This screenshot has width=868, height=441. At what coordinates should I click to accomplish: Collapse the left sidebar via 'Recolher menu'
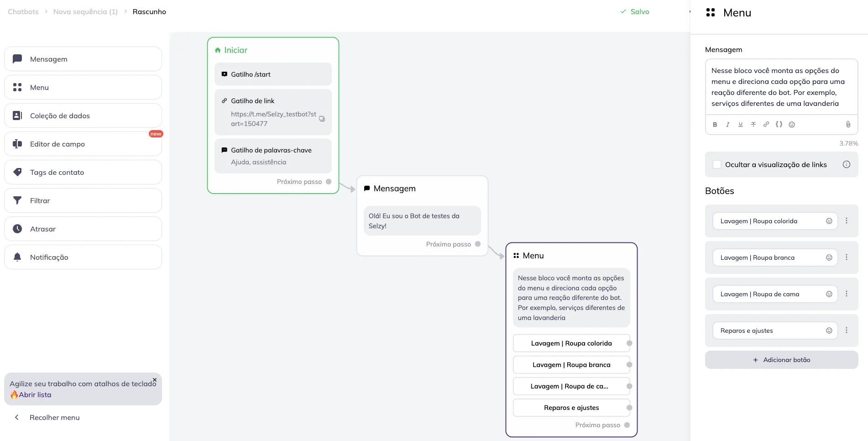pyautogui.click(x=54, y=417)
